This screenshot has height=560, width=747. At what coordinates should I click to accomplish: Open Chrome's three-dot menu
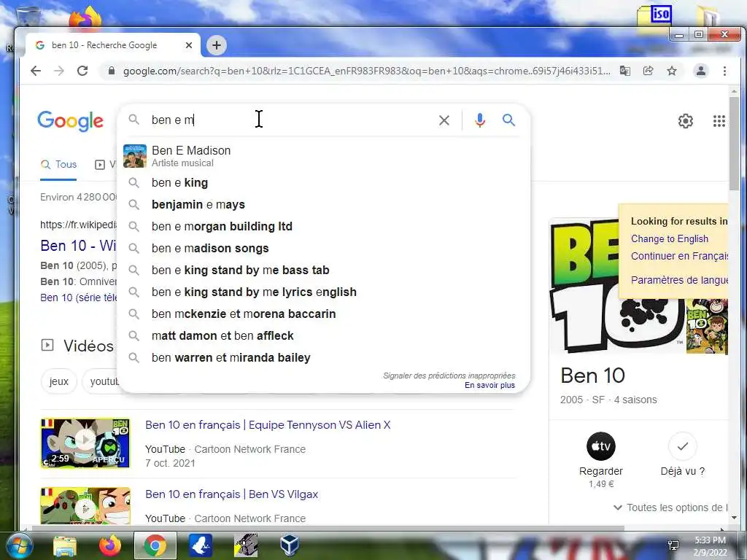[724, 71]
